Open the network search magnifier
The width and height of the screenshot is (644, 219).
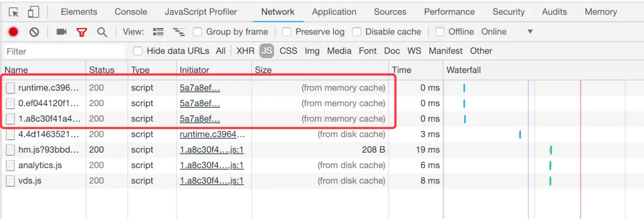click(102, 32)
